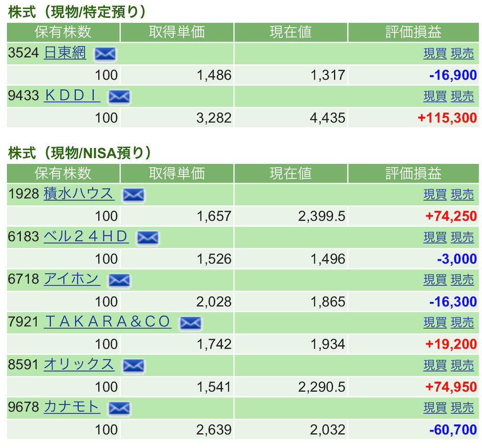This screenshot has height=448, width=482.
Task: Open the TAKARA&CO stock link
Action: pos(108,322)
